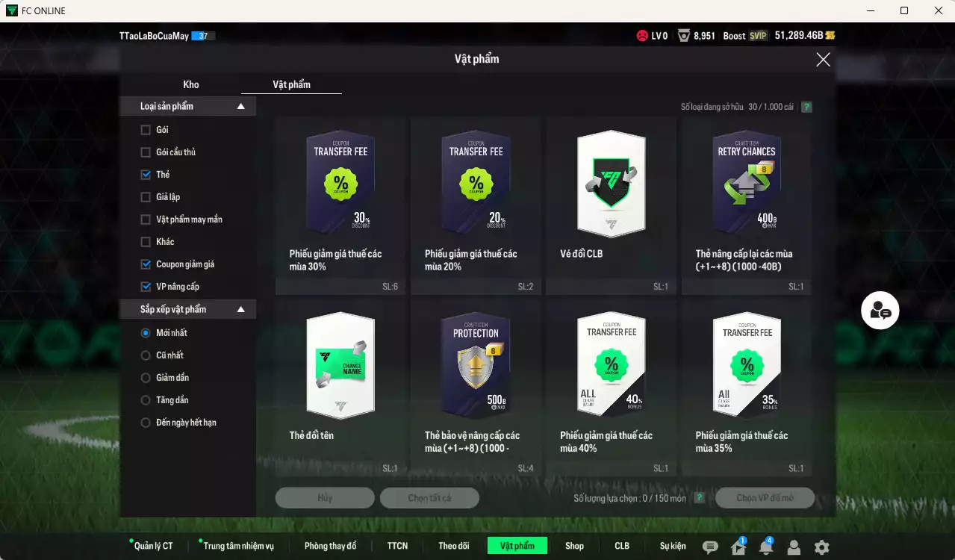Switch to the Kho tab
955x560 pixels.
tap(191, 84)
